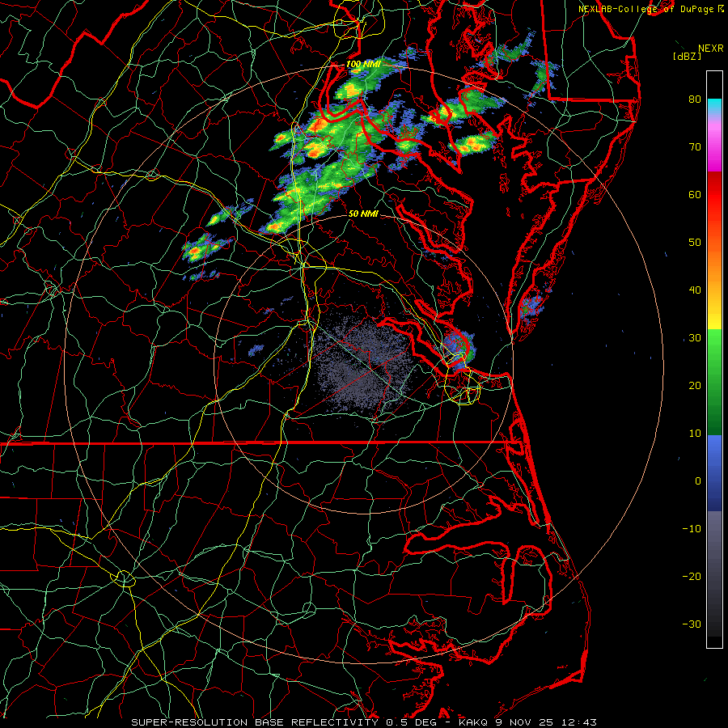Viewport: 728px width, 728px height.
Task: Select the 70 value on dBZ scale
Action: click(x=695, y=146)
